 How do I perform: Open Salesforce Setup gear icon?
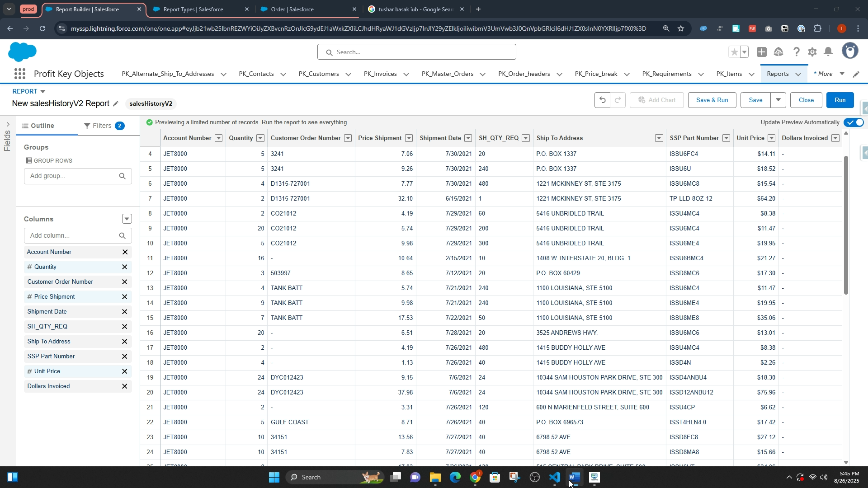(812, 52)
